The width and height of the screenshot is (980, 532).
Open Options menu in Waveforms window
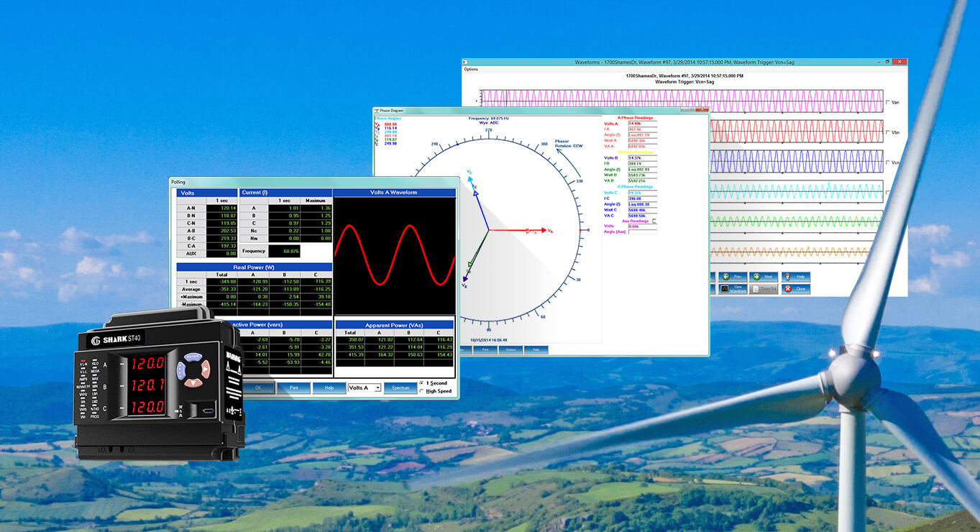(471, 70)
